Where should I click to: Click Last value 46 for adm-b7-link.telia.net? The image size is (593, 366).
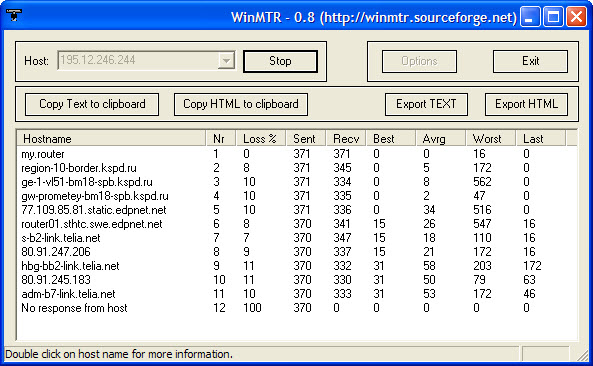tap(529, 294)
